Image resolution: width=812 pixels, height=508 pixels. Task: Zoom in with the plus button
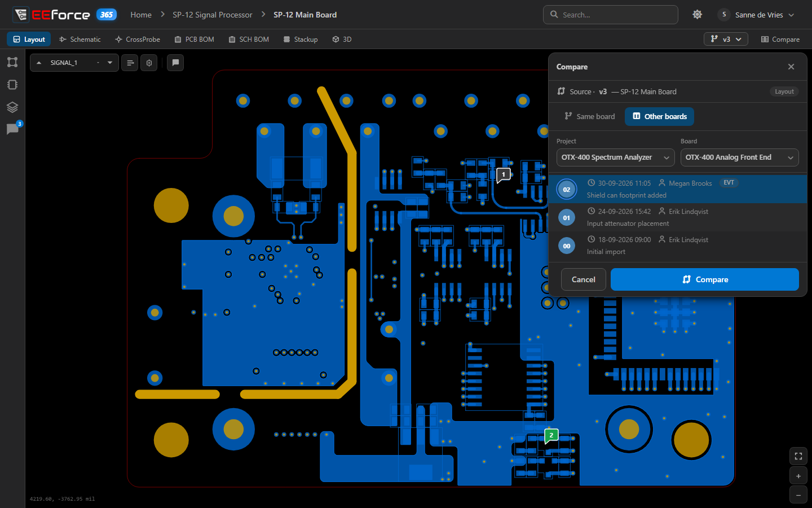798,476
